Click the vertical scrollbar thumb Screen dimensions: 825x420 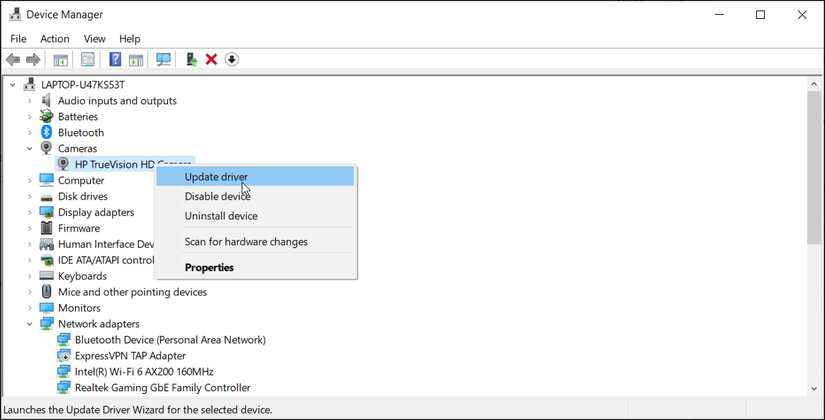tap(814, 167)
